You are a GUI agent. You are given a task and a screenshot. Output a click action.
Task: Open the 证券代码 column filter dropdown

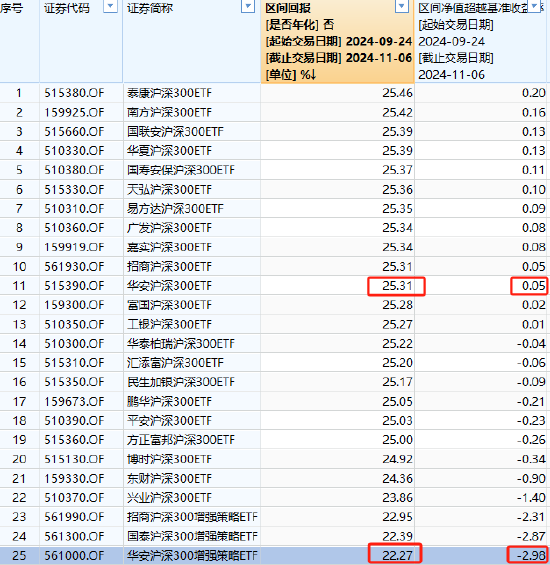110,6
